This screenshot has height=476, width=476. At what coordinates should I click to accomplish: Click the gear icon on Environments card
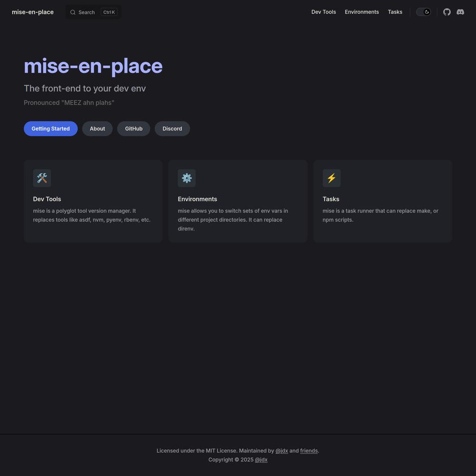tap(187, 178)
